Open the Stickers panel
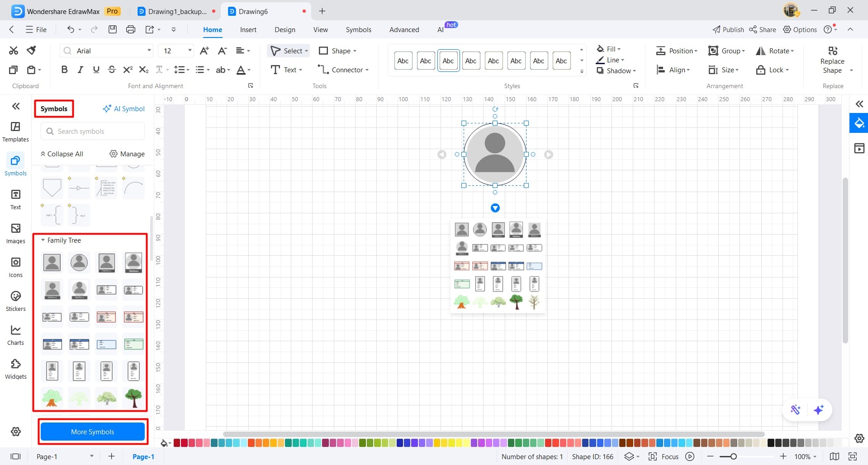Screen dimensions: 868x465 click(x=15, y=301)
